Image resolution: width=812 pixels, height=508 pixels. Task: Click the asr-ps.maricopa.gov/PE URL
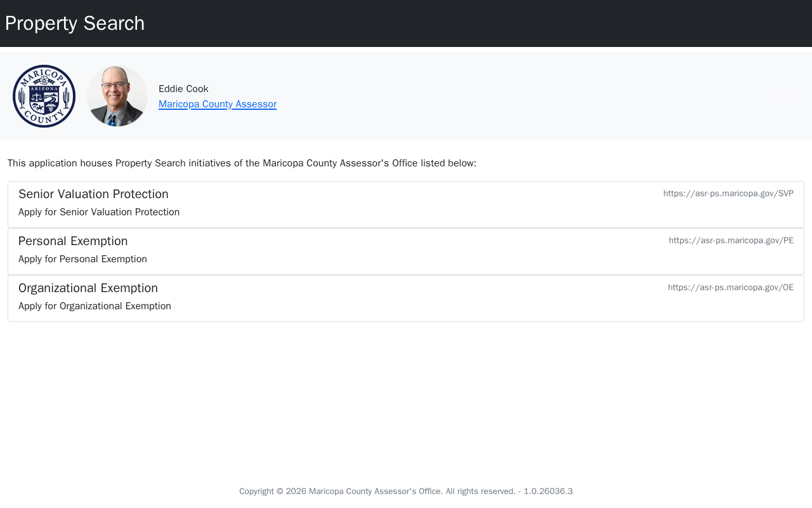pos(731,241)
